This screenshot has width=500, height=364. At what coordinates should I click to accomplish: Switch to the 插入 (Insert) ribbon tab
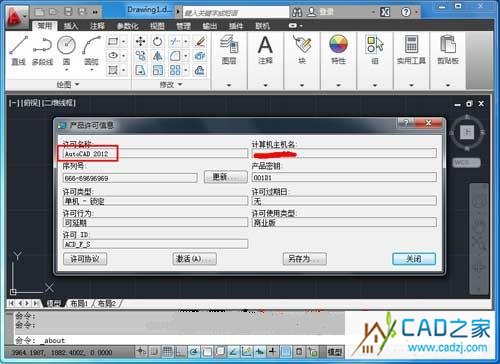tap(71, 26)
